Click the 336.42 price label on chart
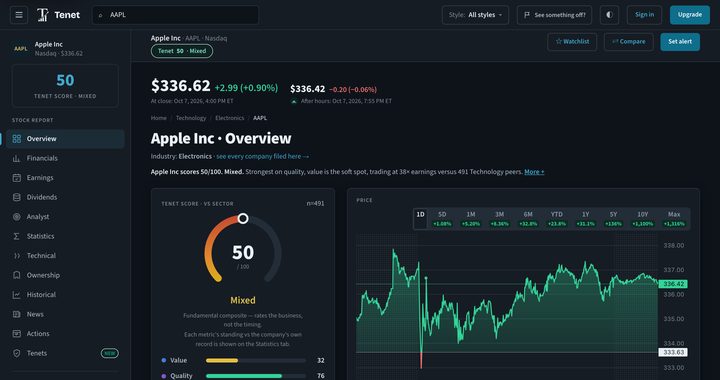 pos(673,284)
